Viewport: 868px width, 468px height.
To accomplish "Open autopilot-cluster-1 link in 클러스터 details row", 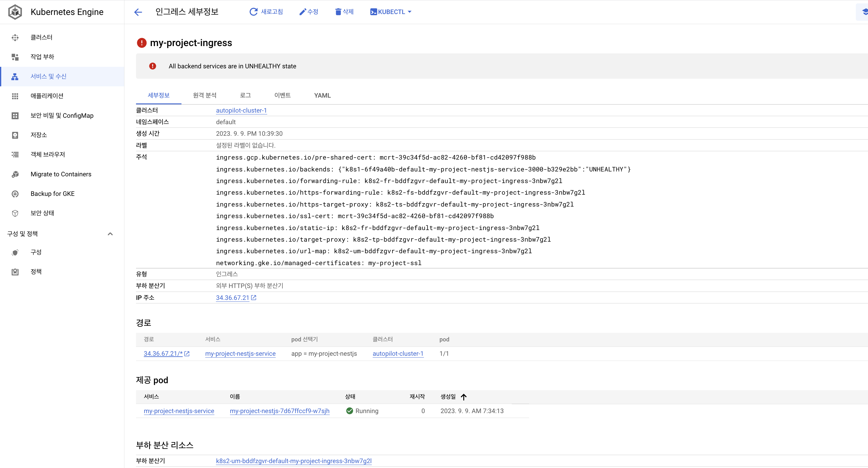I will pyautogui.click(x=241, y=111).
